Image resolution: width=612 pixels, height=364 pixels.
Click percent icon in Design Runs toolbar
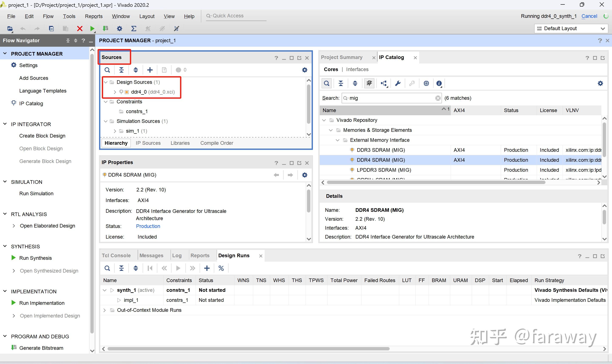[221, 268]
